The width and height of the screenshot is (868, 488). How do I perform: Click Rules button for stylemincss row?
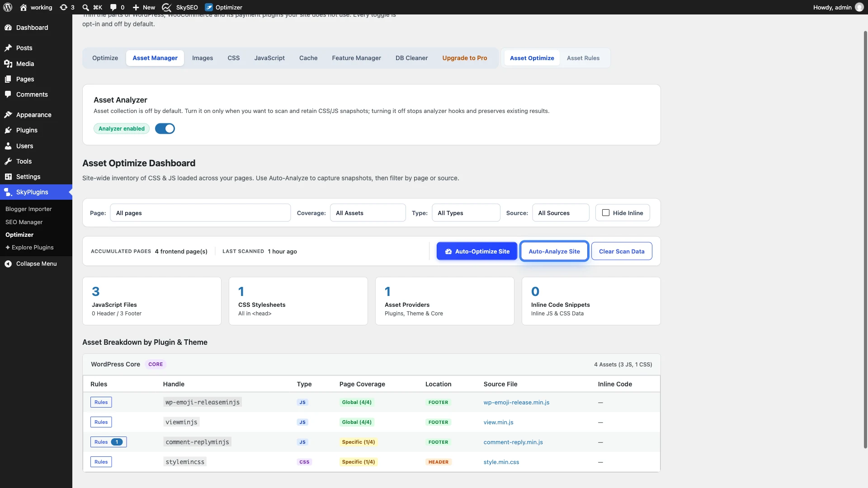click(101, 462)
